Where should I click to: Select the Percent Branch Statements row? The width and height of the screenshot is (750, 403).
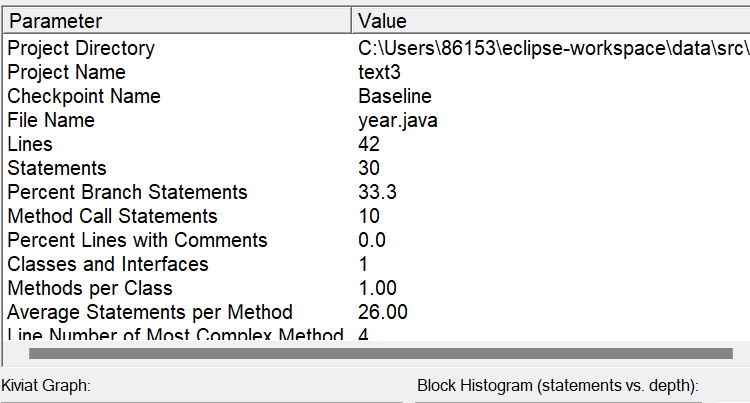tap(127, 192)
